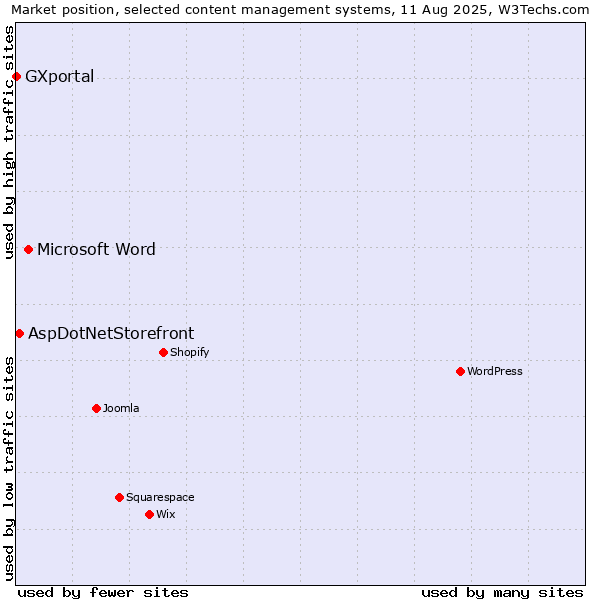
Task: Click the Shopify red data point
Action: [163, 352]
